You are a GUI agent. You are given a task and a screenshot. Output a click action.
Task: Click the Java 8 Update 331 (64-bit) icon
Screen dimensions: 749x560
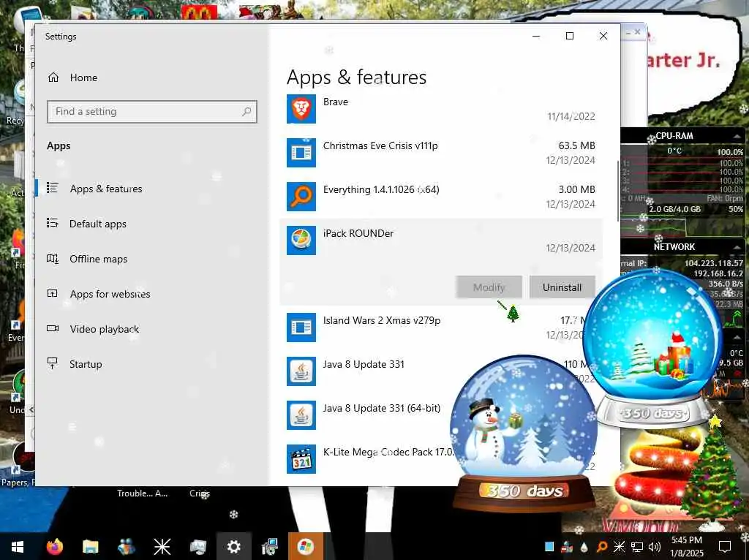(x=301, y=415)
